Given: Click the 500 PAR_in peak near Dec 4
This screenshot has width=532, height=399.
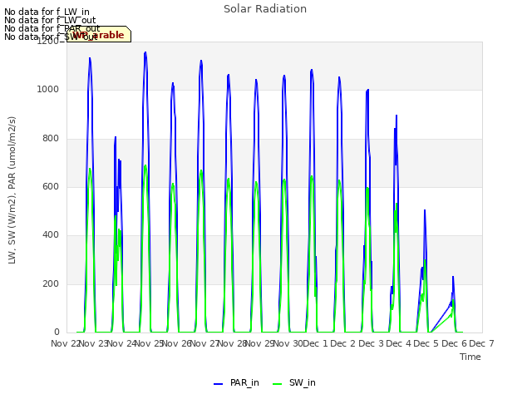Looking at the screenshot, I should tap(425, 210).
